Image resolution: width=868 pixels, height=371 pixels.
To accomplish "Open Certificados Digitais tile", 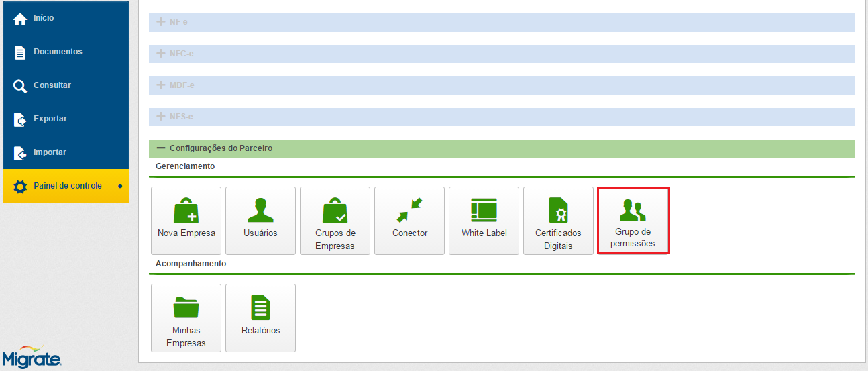I will [558, 221].
